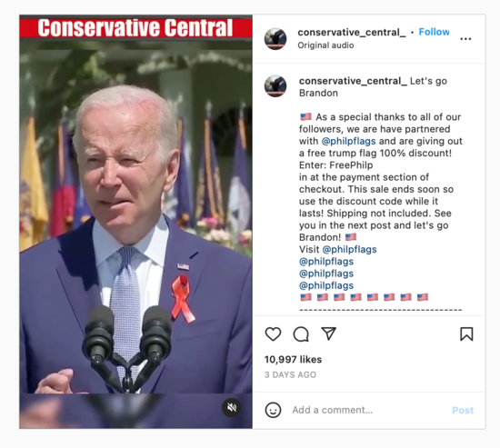The height and width of the screenshot is (448, 500).
Task: Open @philpflags mention after 'with'
Action: [348, 141]
